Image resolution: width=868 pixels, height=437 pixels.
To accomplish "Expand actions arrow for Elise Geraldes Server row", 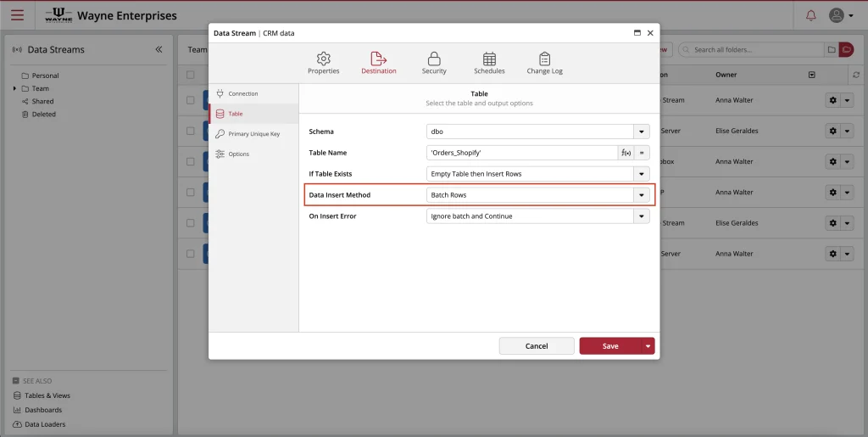I will (x=847, y=131).
